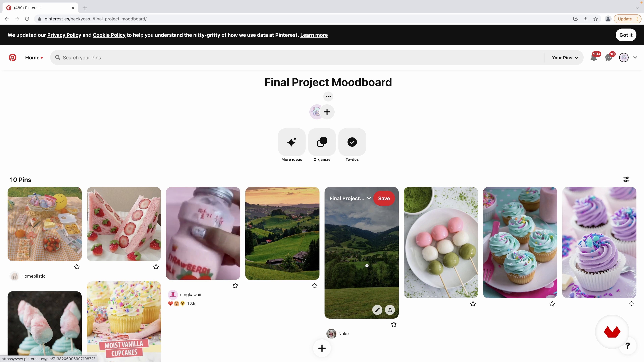Click the install app icon in address bar
This screenshot has height=362, width=644.
575,19
